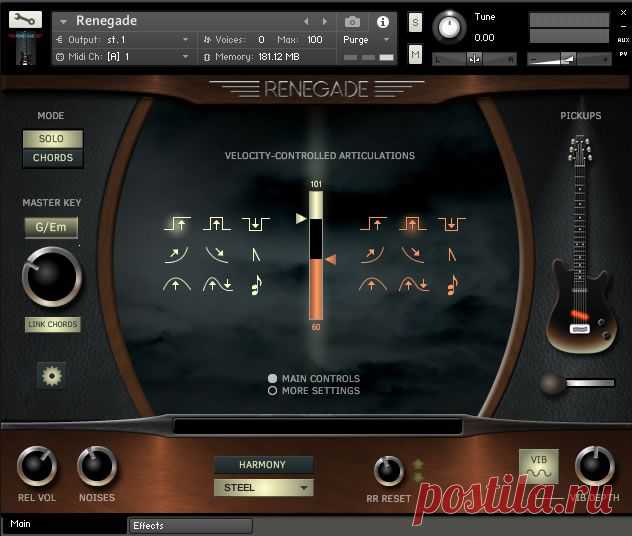Open the instrument info icon
632x536 pixels.
(383, 22)
